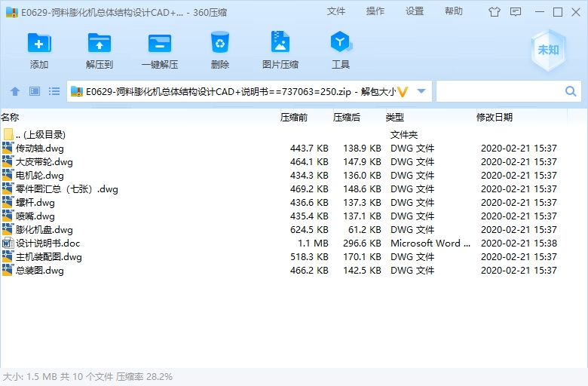Click the archive path text in the address bar
The image size is (588, 386).
tap(240, 91)
